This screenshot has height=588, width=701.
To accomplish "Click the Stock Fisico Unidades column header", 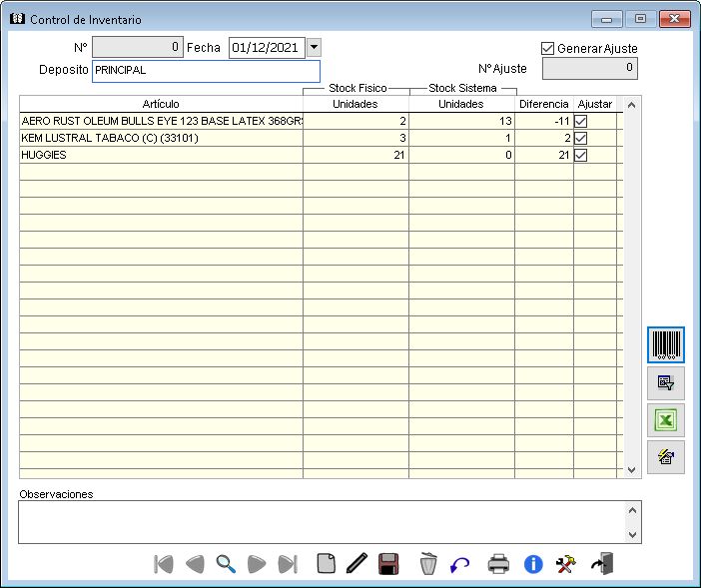I will click(355, 104).
